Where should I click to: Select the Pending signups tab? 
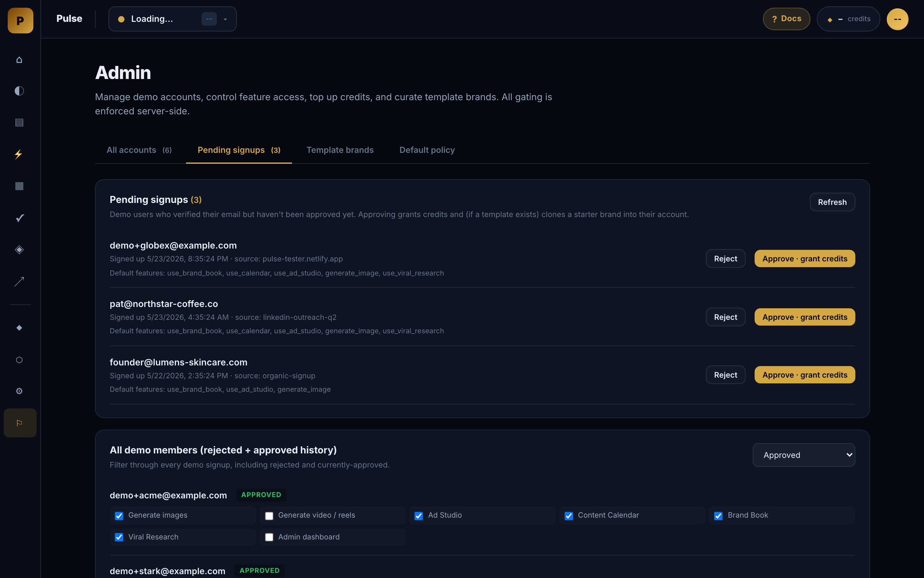click(239, 150)
